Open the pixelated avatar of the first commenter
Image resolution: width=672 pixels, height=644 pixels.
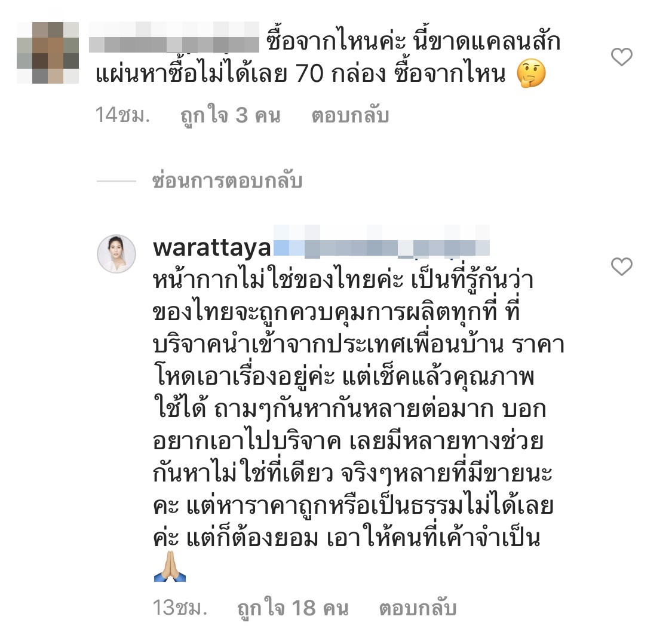pos(48,53)
